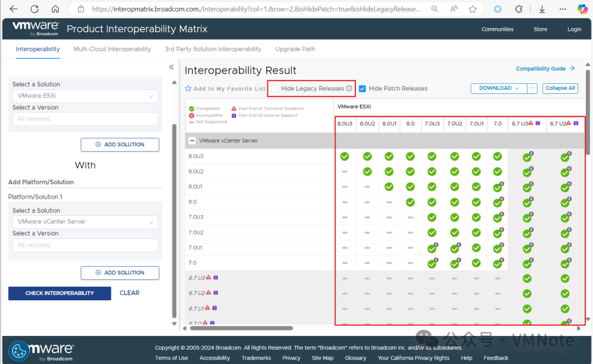Open the browser more options ellipsis menu
Image resolution: width=593 pixels, height=364 pixels.
tap(563, 9)
